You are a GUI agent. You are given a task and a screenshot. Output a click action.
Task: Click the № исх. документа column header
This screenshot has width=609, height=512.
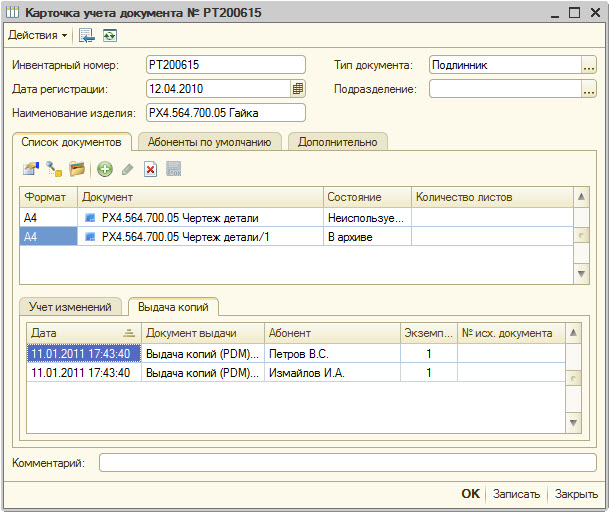(x=511, y=333)
